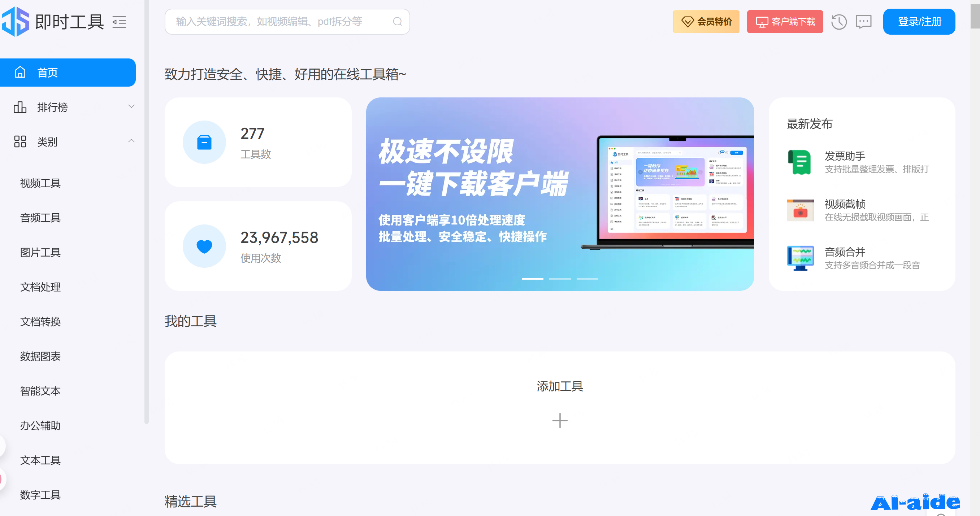Switch banner to the third slide indicator

click(x=587, y=279)
